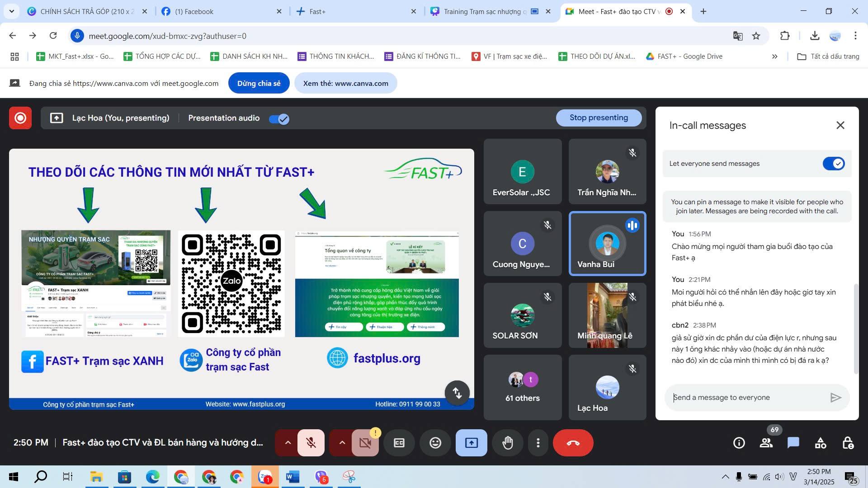This screenshot has height=488, width=868.
Task: Open the volume control in system tray
Action: [x=779, y=477]
